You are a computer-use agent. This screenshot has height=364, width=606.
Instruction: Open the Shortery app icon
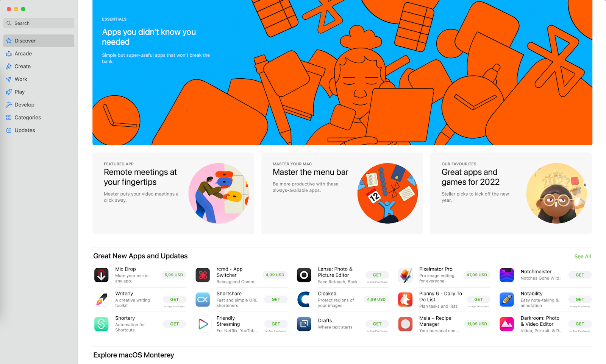click(101, 324)
